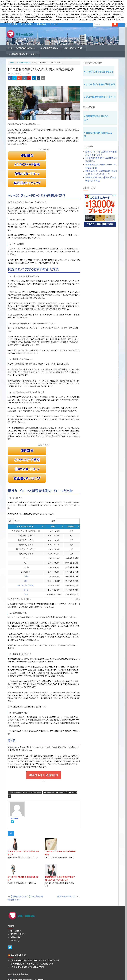Click the red search button in the header
Image resolution: width=127 pixels, height=980 pixels.
point(115,24)
